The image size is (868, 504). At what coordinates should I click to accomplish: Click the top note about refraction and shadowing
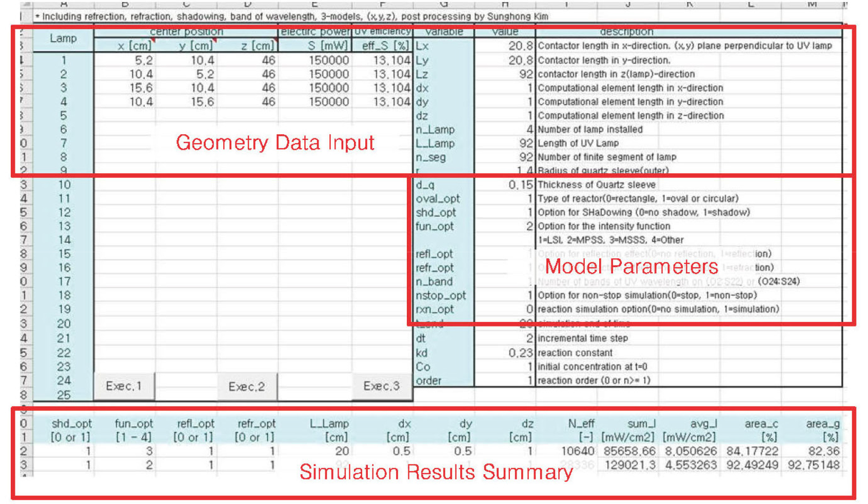291,16
